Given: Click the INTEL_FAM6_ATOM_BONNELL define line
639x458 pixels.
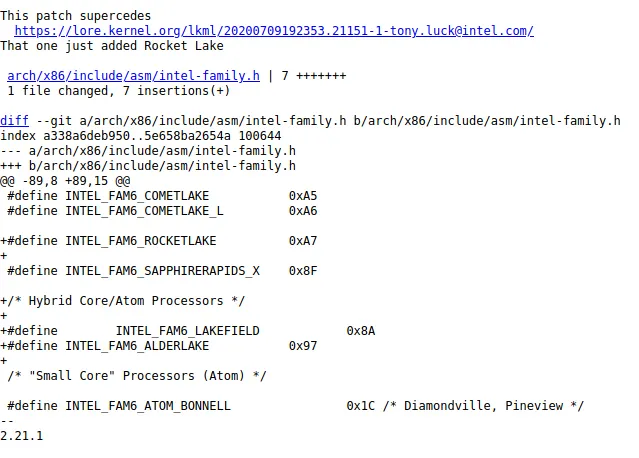Looking at the screenshot, I should point(296,406).
